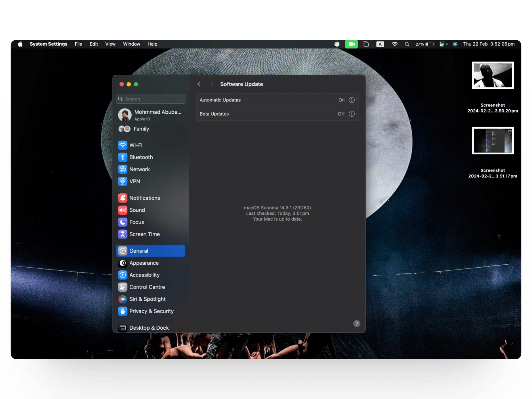Open Sound preferences
This screenshot has height=399, width=532.
click(137, 210)
